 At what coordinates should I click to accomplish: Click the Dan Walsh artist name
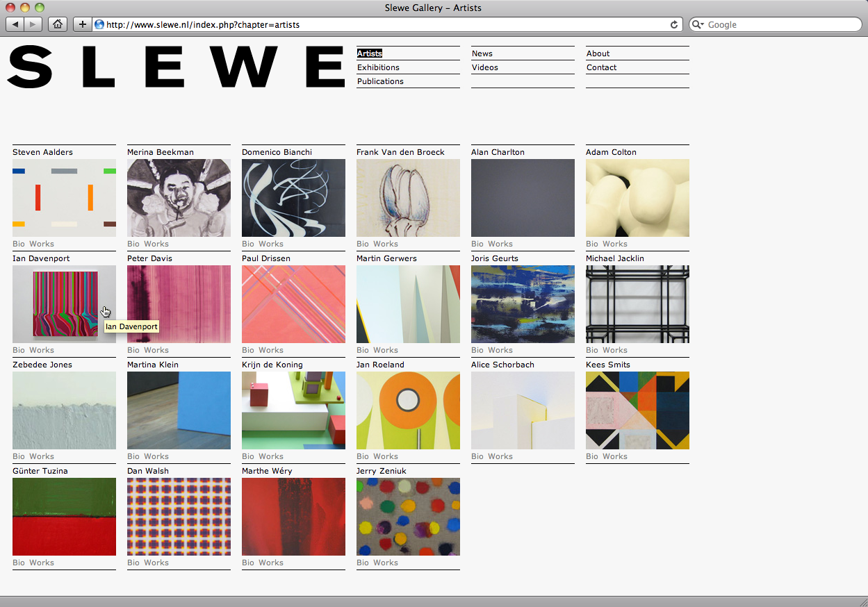(x=148, y=471)
